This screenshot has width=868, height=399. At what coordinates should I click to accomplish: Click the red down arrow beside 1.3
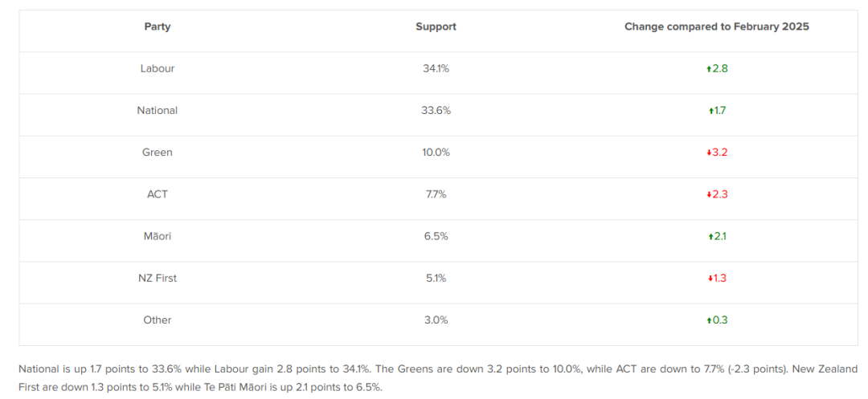point(710,279)
